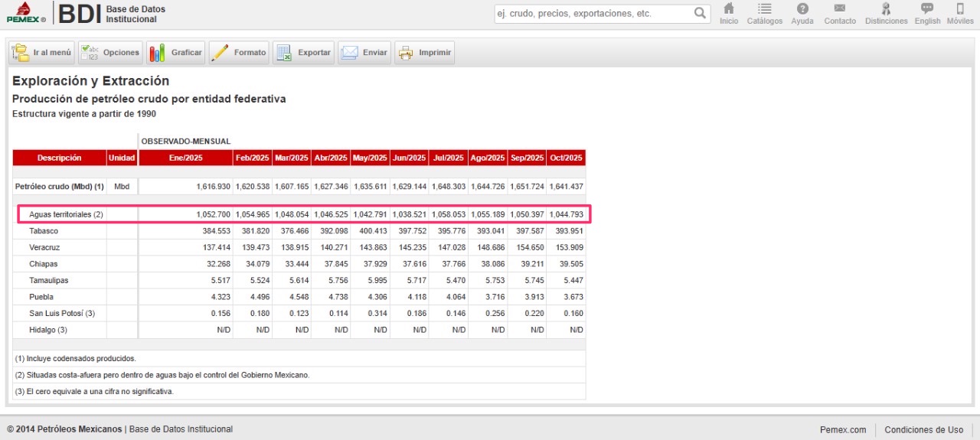The height and width of the screenshot is (440, 980).
Task: Click the PEMEX logo
Action: pos(24,13)
